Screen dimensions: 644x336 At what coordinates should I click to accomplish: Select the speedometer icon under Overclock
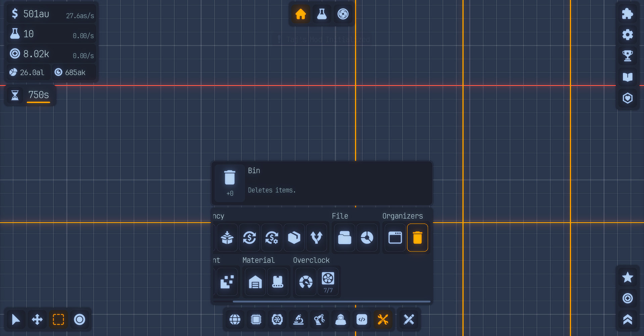pyautogui.click(x=306, y=282)
